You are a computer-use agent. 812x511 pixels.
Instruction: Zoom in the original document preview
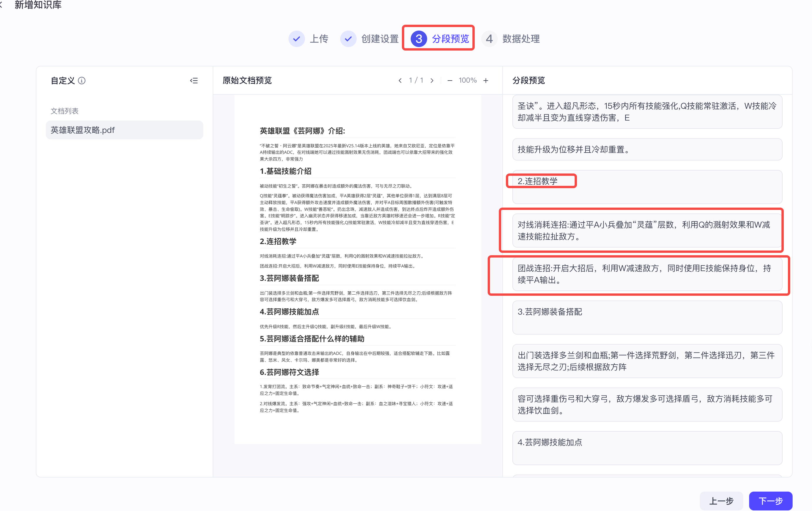486,80
